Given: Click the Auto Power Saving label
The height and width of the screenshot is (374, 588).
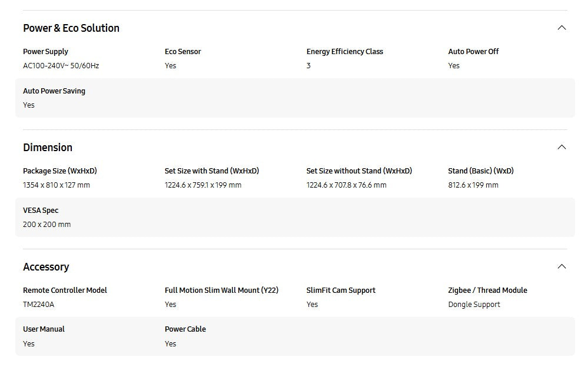Looking at the screenshot, I should coord(54,91).
